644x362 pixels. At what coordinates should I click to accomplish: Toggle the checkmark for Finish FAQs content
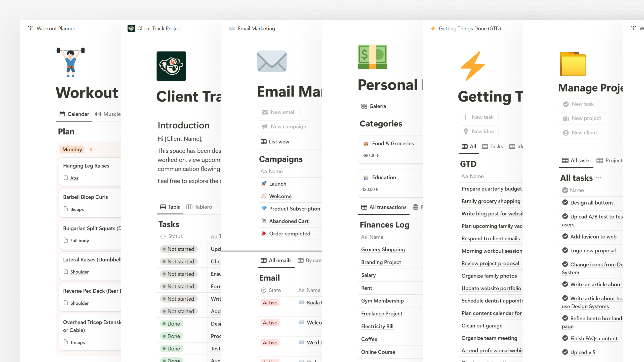click(565, 338)
